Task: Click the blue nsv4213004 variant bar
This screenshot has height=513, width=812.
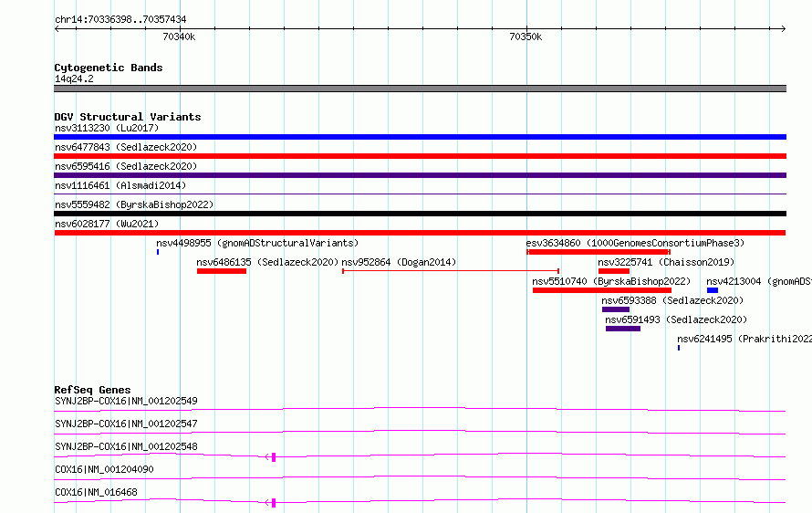Action: (x=713, y=290)
